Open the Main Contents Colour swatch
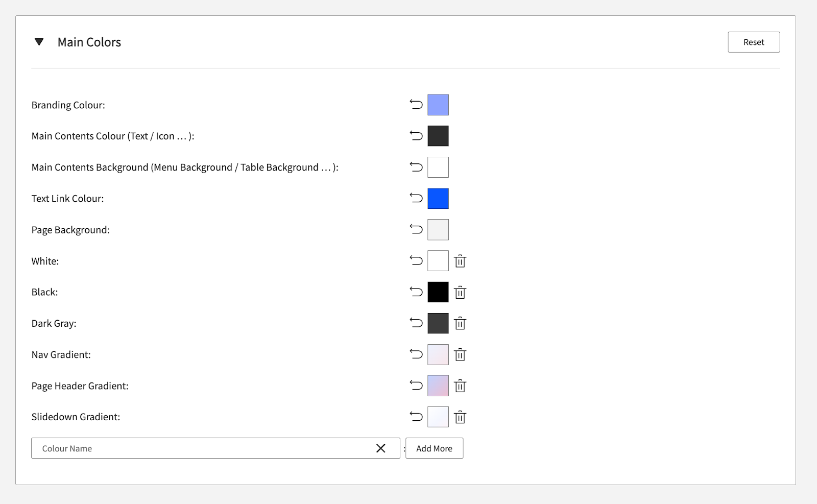 coord(438,136)
